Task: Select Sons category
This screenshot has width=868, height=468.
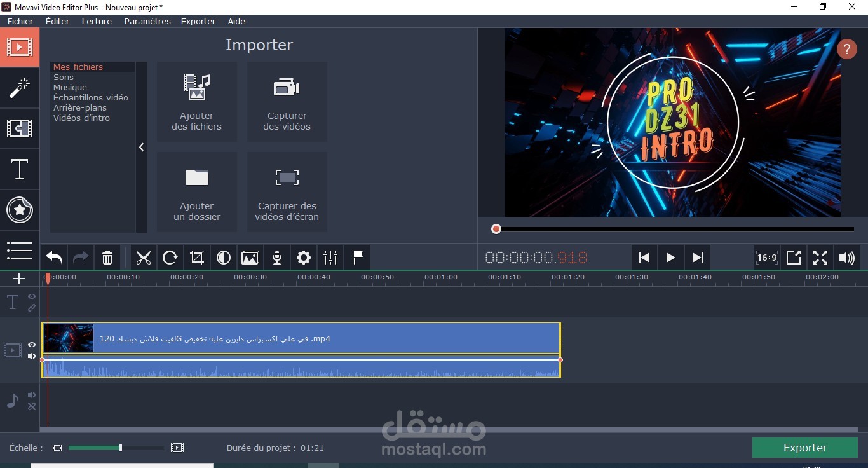Action: pos(64,77)
